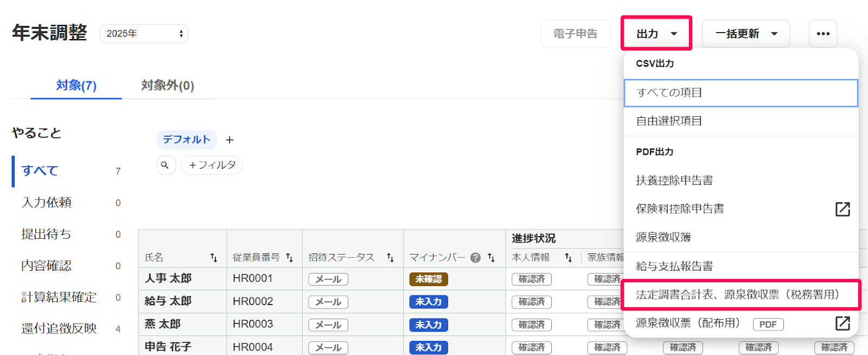Click employee name 人事 太郎
The image size is (868, 355).
coord(168,278)
